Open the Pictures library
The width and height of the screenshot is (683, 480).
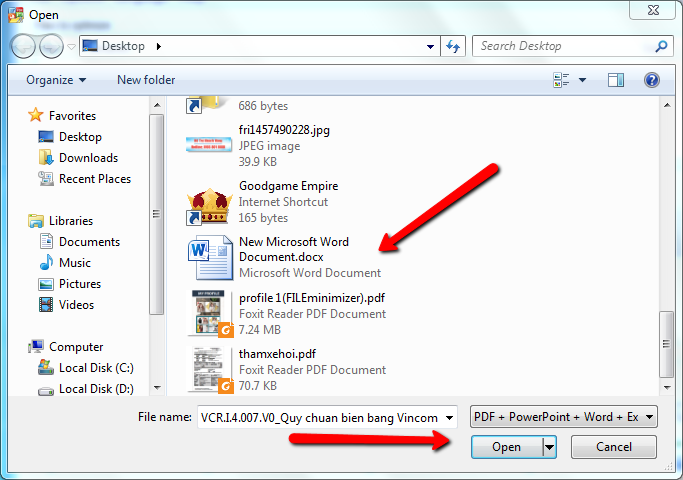click(80, 284)
